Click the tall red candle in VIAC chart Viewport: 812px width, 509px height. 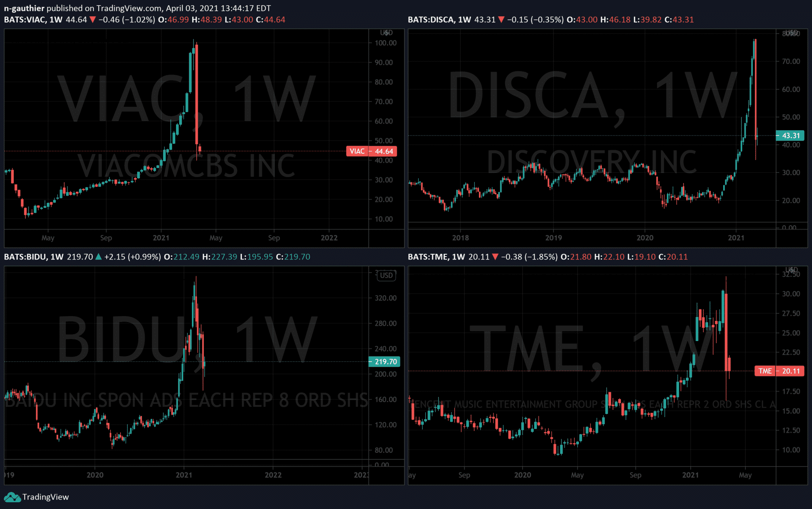(197, 94)
